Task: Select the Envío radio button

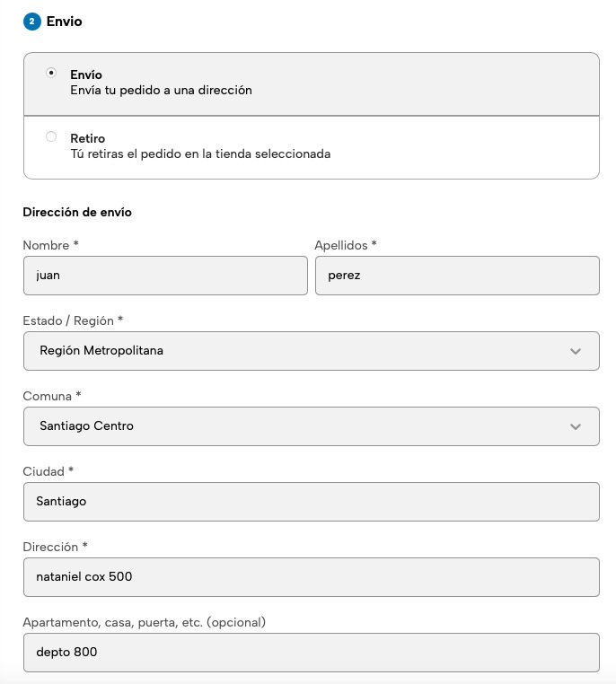Action: pos(51,73)
